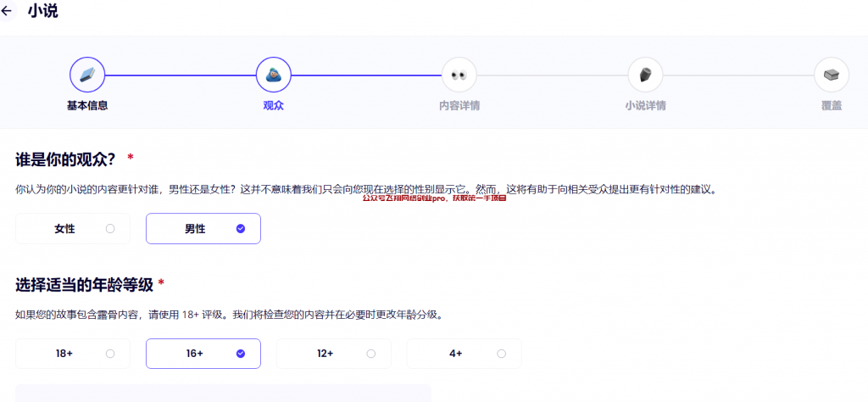Open the 观众 step label
This screenshot has height=402, width=868.
[x=273, y=106]
